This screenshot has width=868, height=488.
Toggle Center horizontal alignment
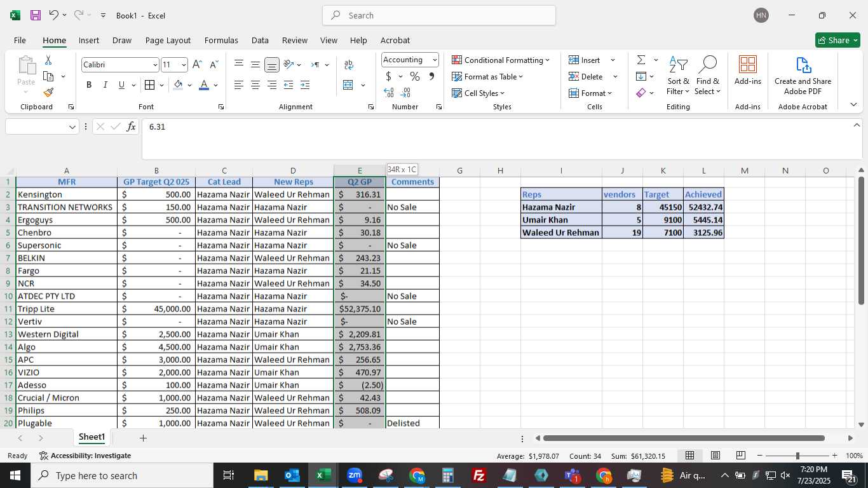tap(255, 85)
